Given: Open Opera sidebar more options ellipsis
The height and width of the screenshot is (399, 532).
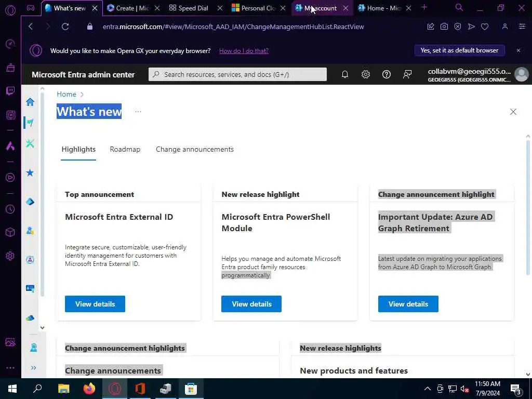Looking at the screenshot, I should (10, 367).
